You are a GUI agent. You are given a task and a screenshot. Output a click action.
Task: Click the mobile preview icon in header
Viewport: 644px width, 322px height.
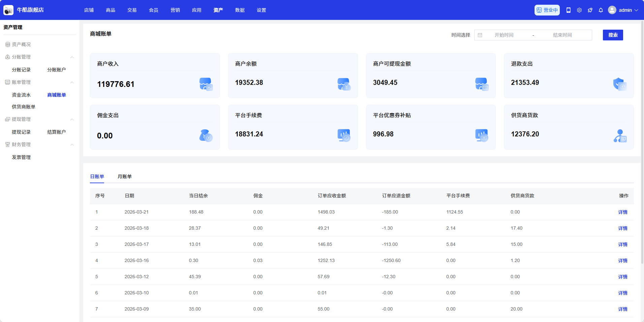(x=568, y=10)
